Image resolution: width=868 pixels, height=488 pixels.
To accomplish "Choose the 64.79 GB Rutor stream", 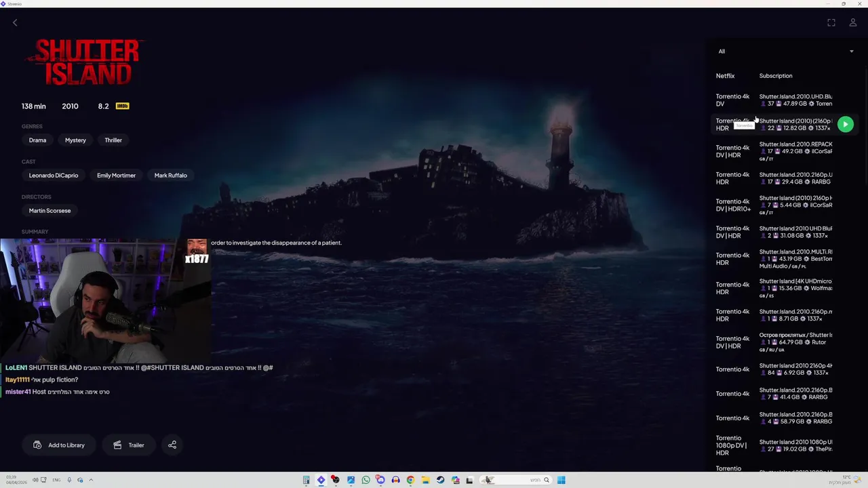I will click(785, 342).
